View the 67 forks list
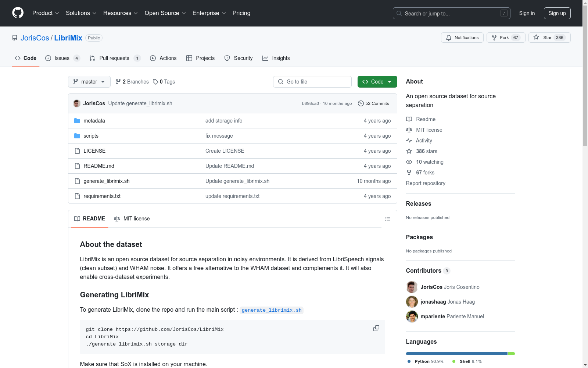This screenshot has width=588, height=368. click(420, 173)
